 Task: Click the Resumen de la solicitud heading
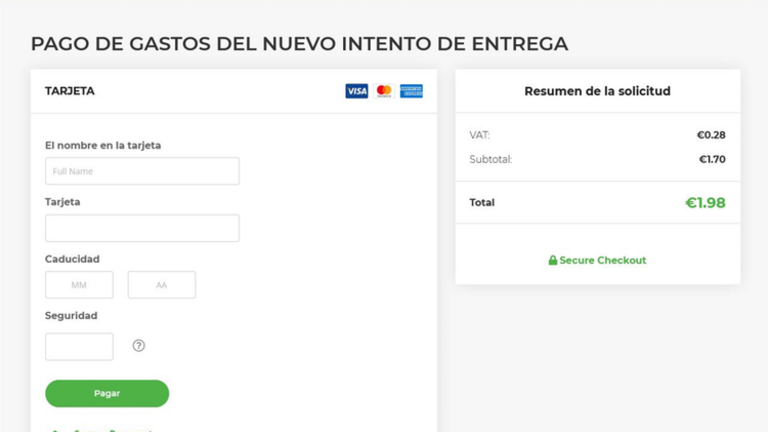(x=597, y=91)
